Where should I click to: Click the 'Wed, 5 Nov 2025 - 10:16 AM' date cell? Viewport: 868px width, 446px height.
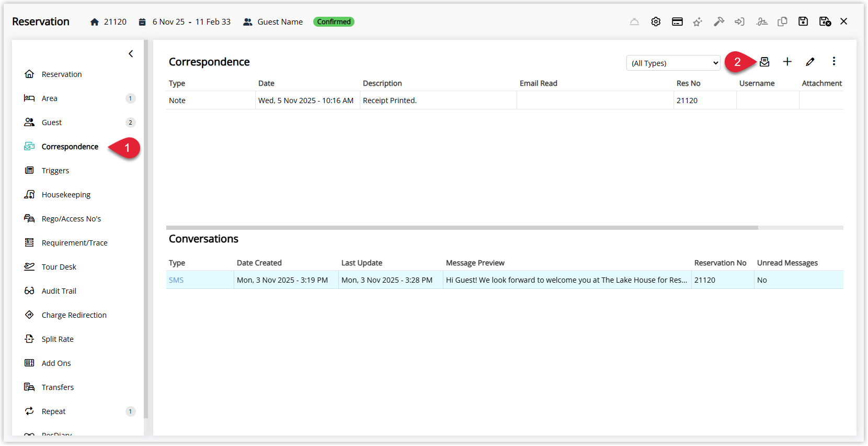(x=307, y=101)
